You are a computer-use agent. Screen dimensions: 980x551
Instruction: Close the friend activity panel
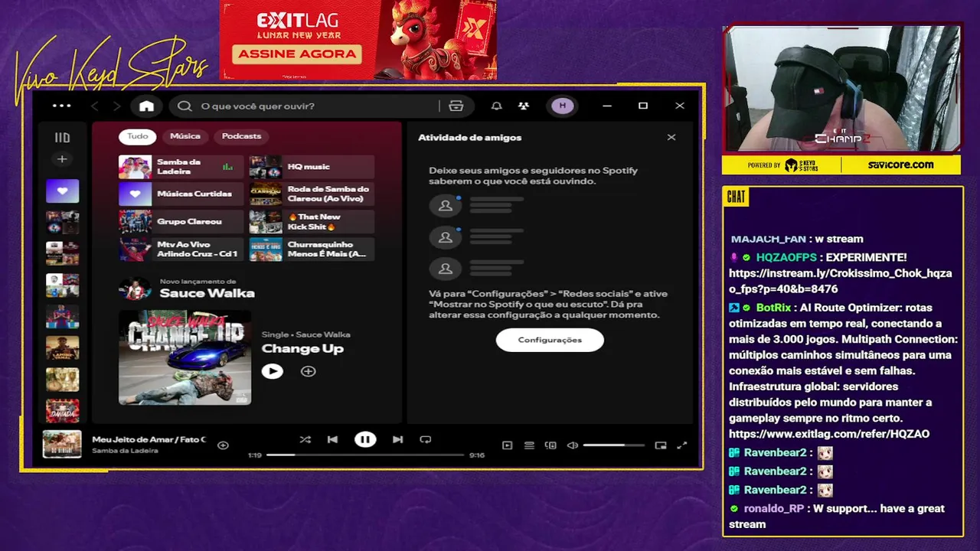tap(671, 137)
